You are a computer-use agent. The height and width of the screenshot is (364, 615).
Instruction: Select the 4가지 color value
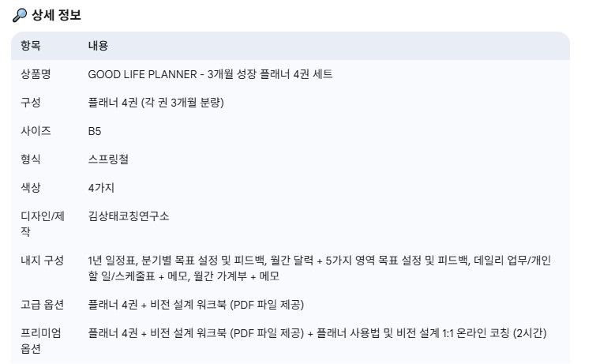101,188
